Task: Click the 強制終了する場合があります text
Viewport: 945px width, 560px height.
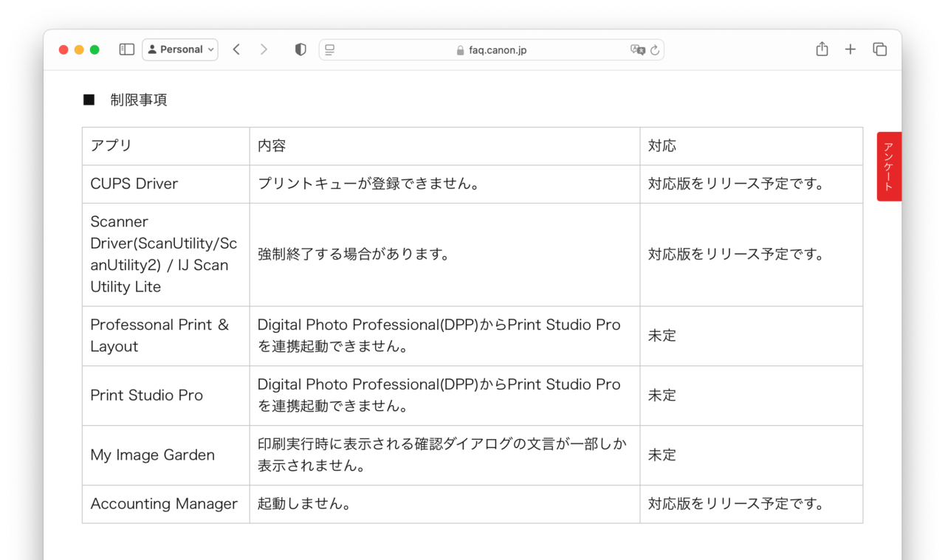Action: (354, 255)
